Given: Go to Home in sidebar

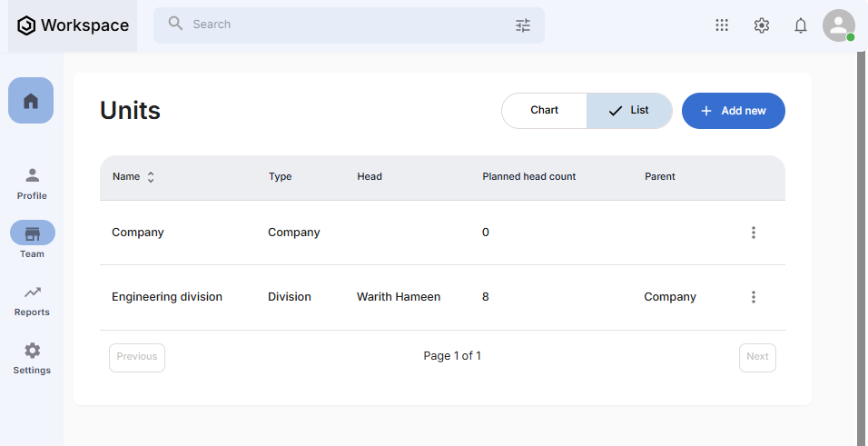Looking at the screenshot, I should coord(31,101).
